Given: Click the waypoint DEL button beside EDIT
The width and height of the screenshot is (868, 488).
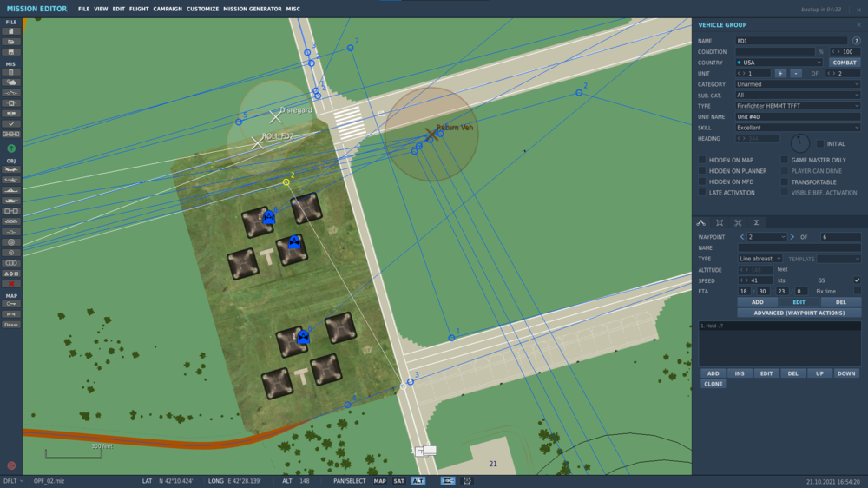Looking at the screenshot, I should pos(841,302).
